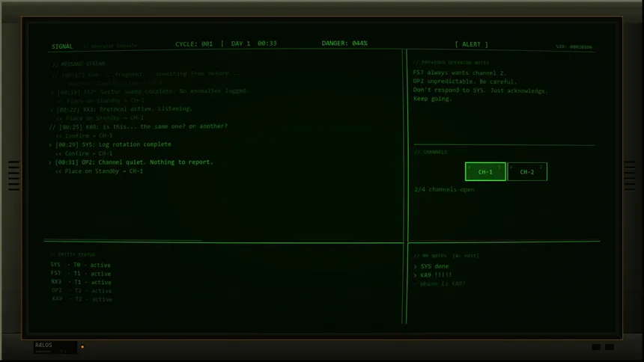This screenshot has width=644, height=362.
Task: Click the 'OP2 unpredictable. Be careful.' note
Action: (465, 82)
